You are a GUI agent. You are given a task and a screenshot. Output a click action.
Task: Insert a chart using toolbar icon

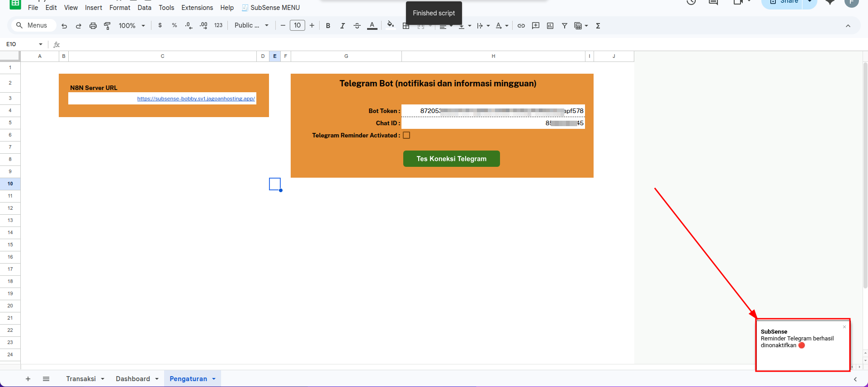[550, 26]
